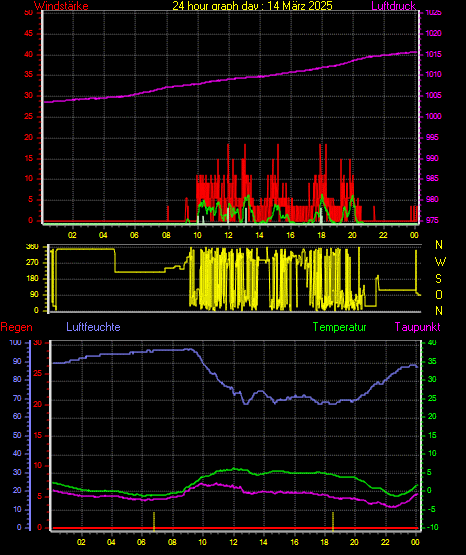
Task: Click the red Regen legend label
Action: click(16, 327)
